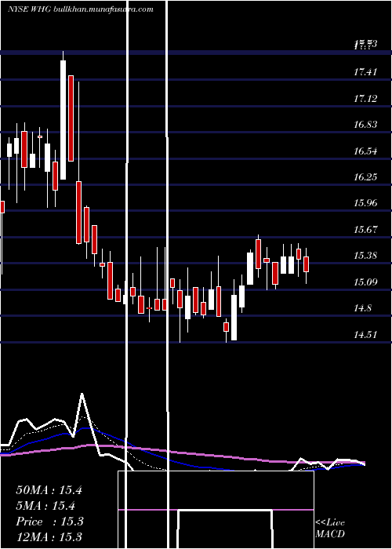Viewport: 392px width, 549px height.
Task: Click the 5MA : 15.4 reading
Action: [46, 506]
